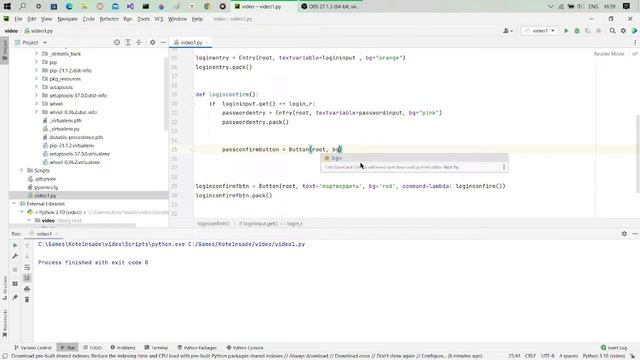Run video1 with the green play icon in top toolbar
The height and width of the screenshot is (360, 640).
[566, 31]
